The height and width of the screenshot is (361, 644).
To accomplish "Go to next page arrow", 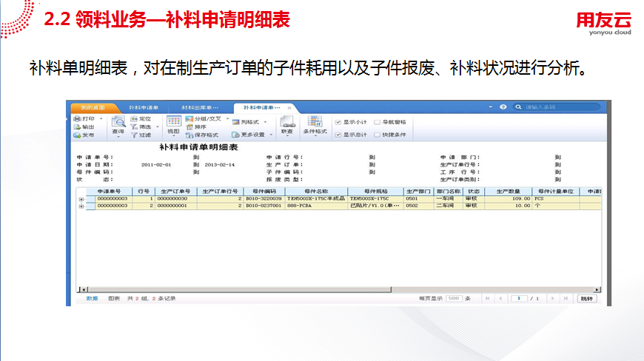I will (x=552, y=298).
